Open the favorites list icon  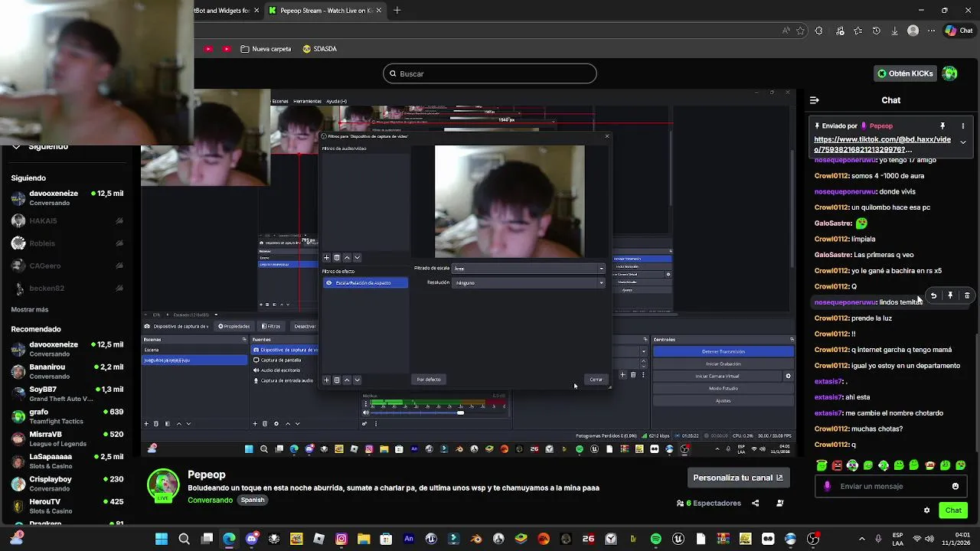point(857,31)
